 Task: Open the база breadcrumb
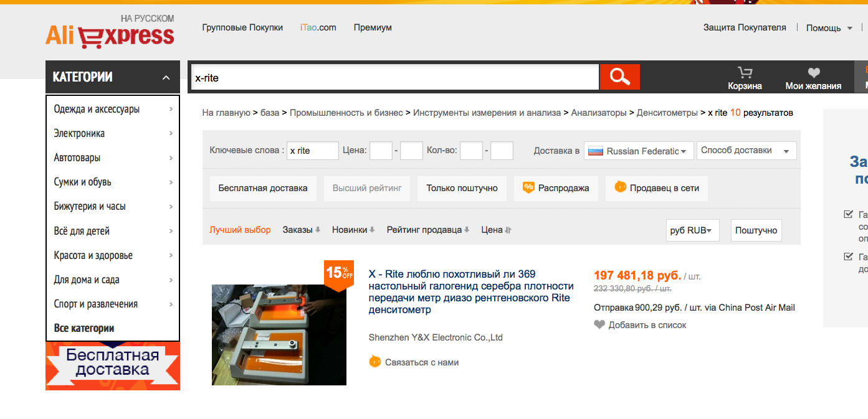coord(270,113)
